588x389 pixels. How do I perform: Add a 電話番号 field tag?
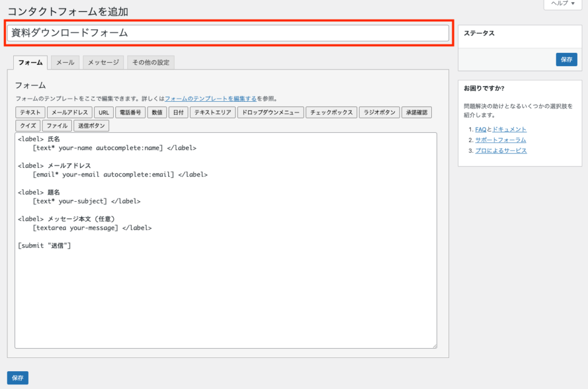click(130, 113)
